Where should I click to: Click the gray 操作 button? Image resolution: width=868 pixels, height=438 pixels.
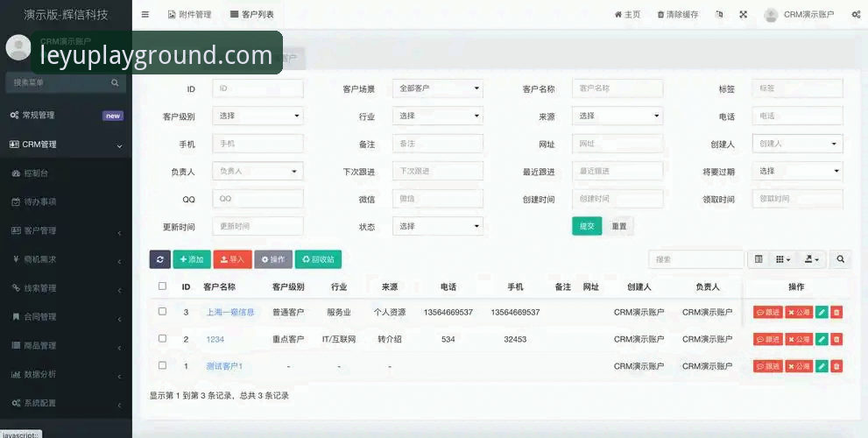click(x=273, y=259)
